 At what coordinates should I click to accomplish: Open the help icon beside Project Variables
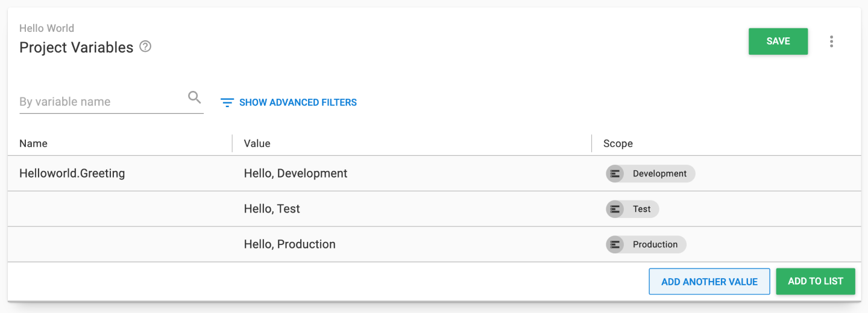click(x=145, y=46)
